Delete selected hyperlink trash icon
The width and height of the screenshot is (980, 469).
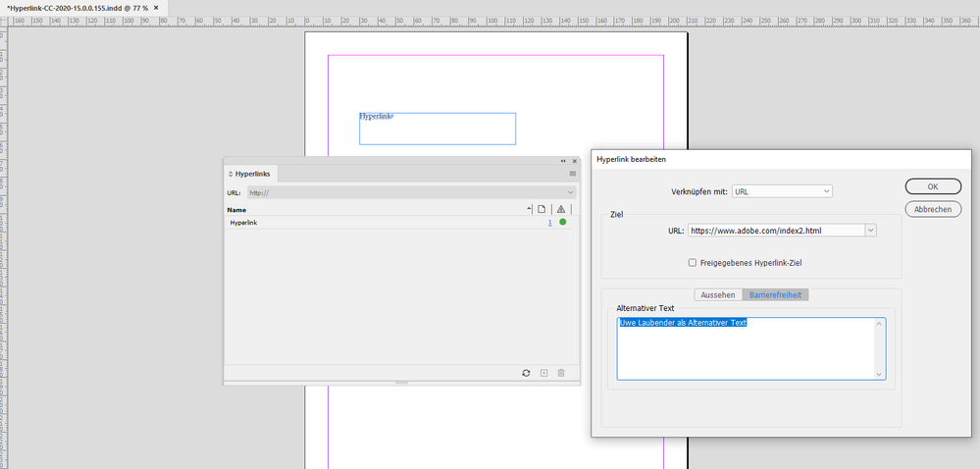click(561, 373)
